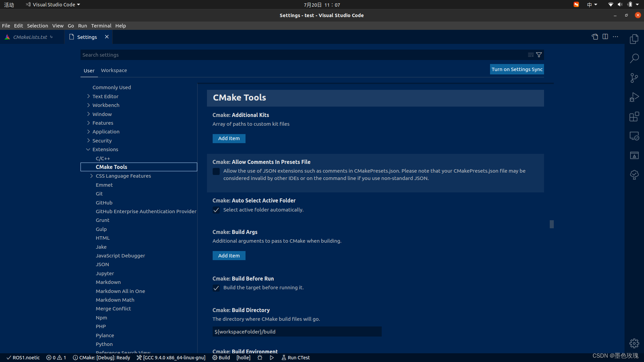
Task: Open the input method (中) indicator
Action: point(592,5)
